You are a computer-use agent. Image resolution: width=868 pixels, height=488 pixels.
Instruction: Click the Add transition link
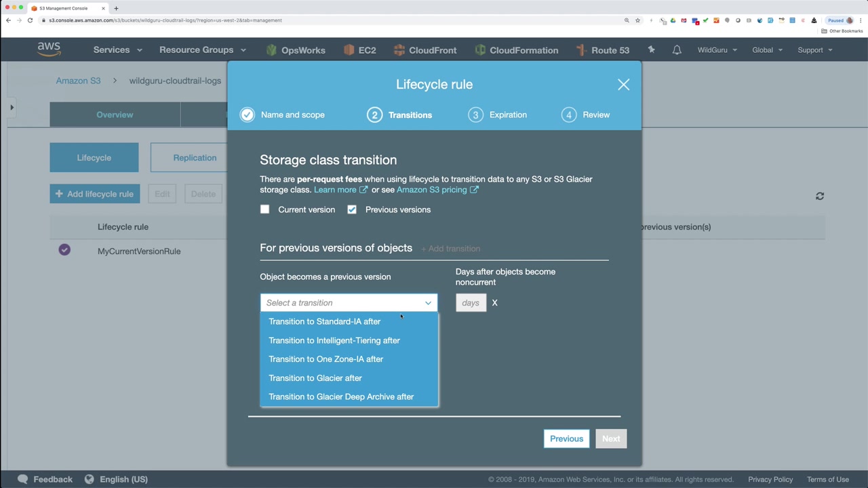point(450,249)
